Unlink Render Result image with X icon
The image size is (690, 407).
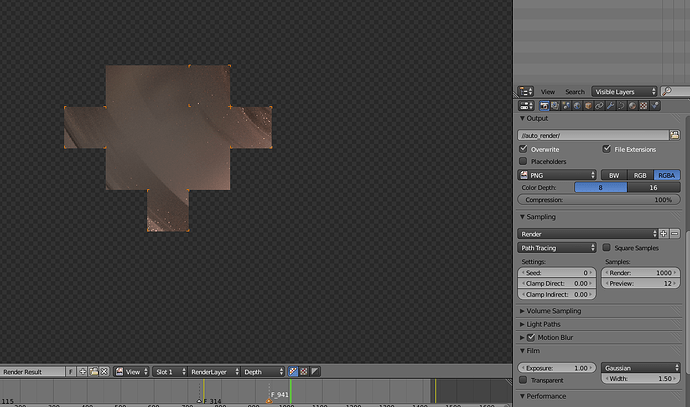[104, 372]
